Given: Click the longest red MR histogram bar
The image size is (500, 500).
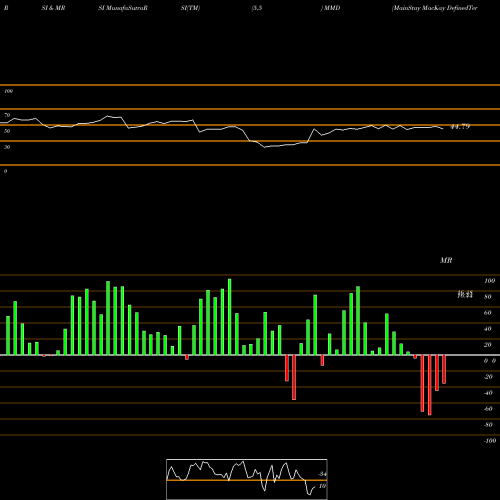Looking at the screenshot, I should click(430, 385).
